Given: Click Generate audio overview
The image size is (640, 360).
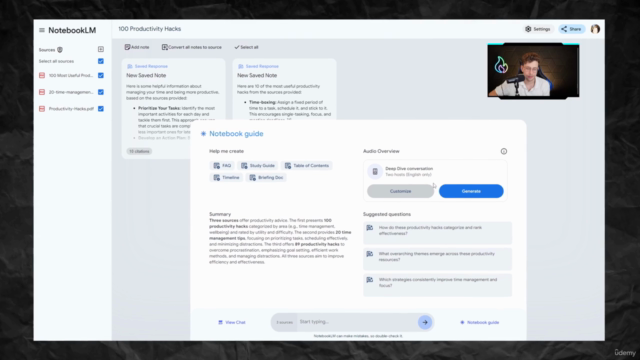Looking at the screenshot, I should pyautogui.click(x=471, y=191).
